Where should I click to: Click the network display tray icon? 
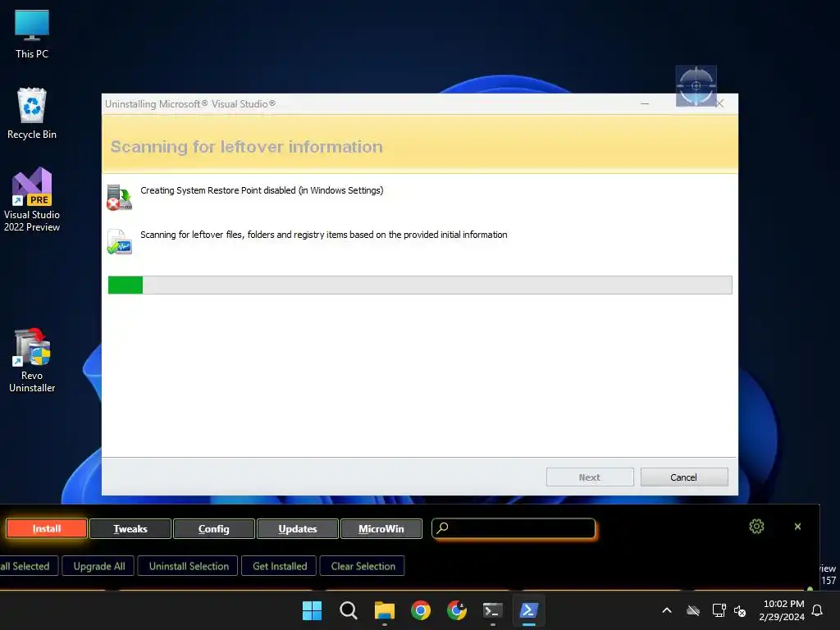719,610
